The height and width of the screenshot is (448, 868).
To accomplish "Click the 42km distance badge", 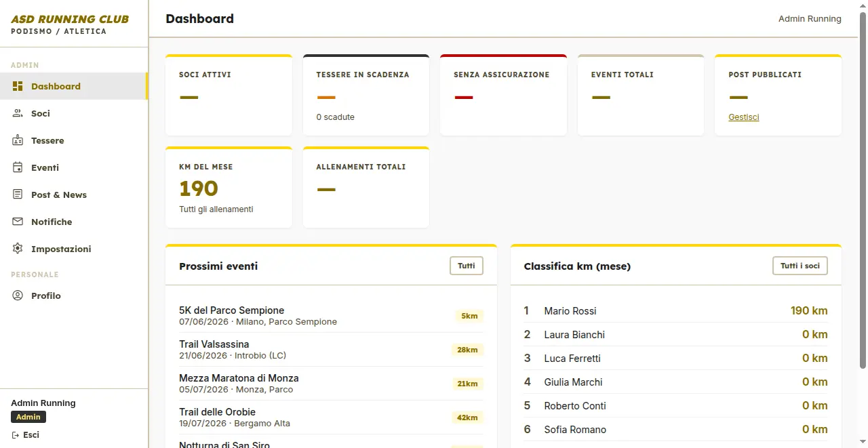I will click(467, 418).
